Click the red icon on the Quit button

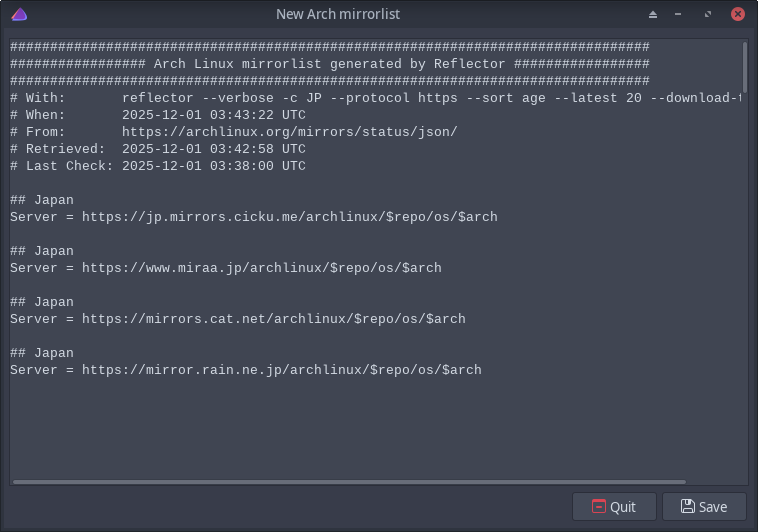pyautogui.click(x=599, y=506)
